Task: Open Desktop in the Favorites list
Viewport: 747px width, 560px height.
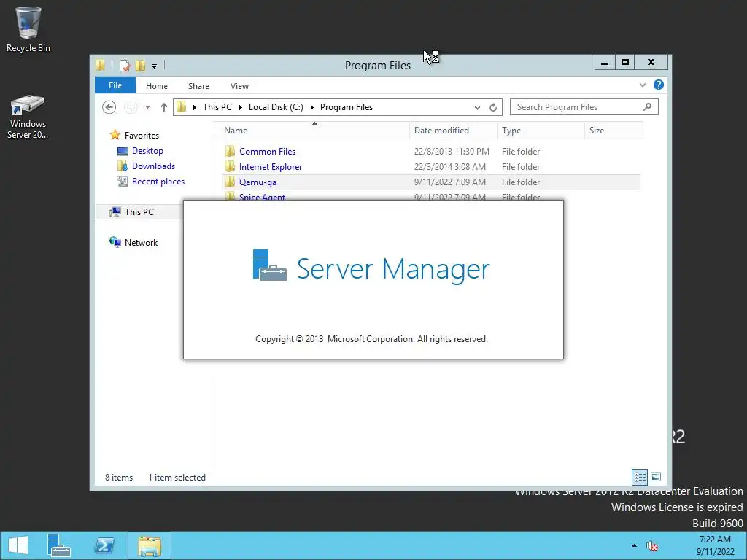Action: [147, 151]
